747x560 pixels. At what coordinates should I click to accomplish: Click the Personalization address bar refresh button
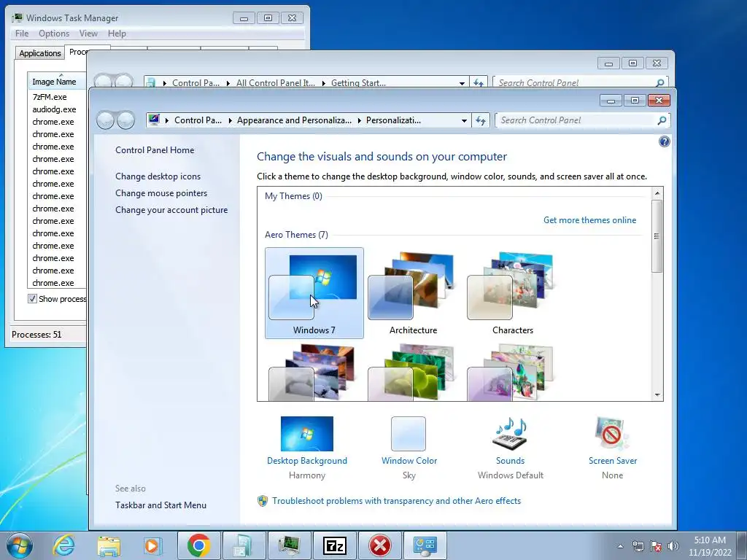[480, 120]
